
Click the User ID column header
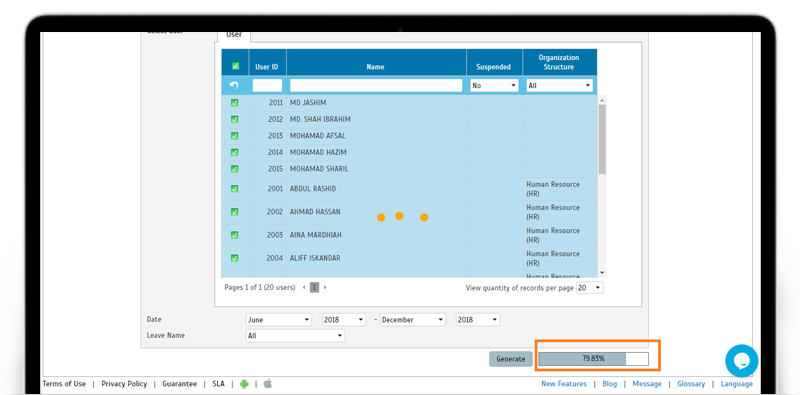(267, 63)
